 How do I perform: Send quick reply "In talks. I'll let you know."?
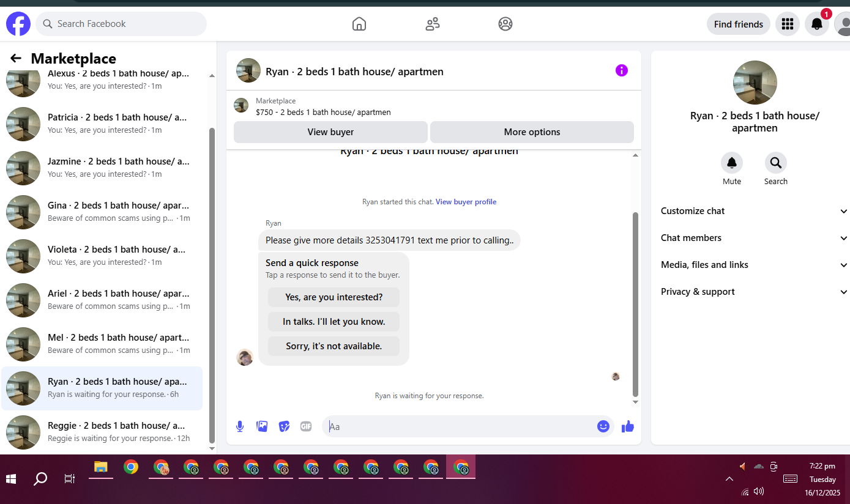[x=334, y=322]
